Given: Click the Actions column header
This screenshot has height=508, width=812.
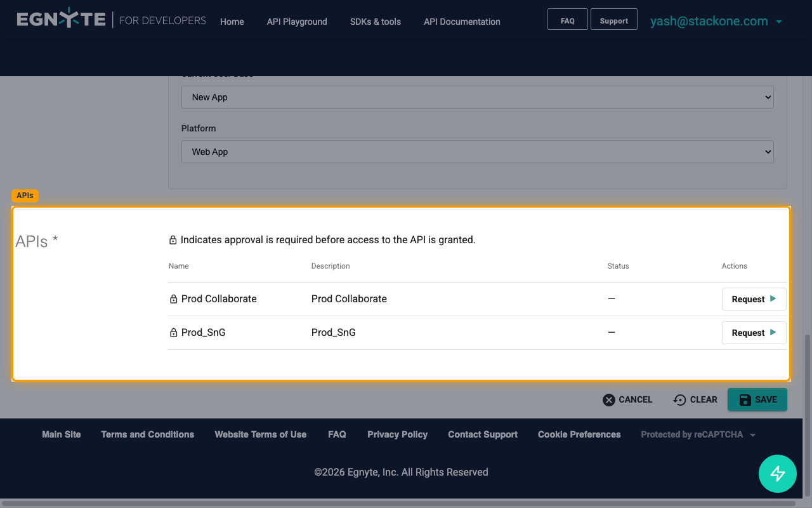Looking at the screenshot, I should coord(735,266).
